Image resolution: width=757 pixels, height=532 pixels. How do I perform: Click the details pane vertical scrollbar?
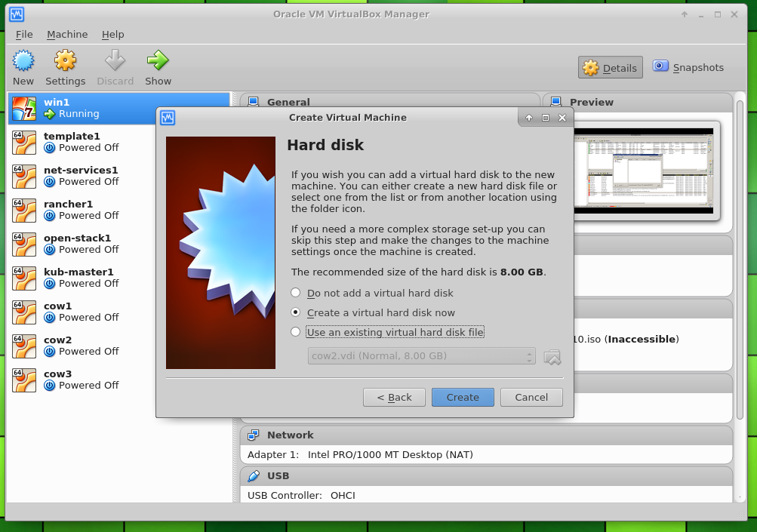click(740, 260)
